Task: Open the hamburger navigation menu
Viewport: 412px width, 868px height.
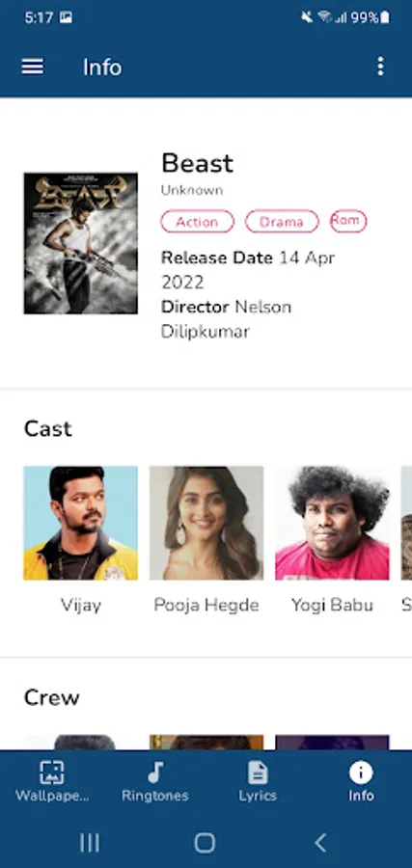Action: click(x=33, y=67)
